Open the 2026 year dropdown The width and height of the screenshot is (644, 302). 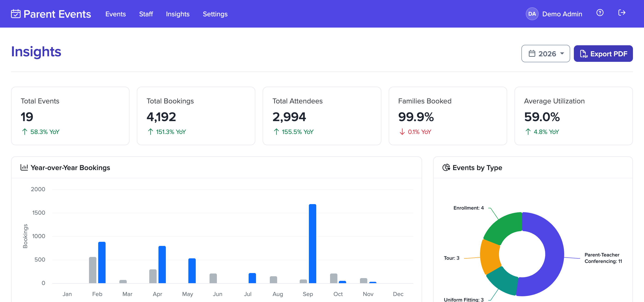[546, 54]
